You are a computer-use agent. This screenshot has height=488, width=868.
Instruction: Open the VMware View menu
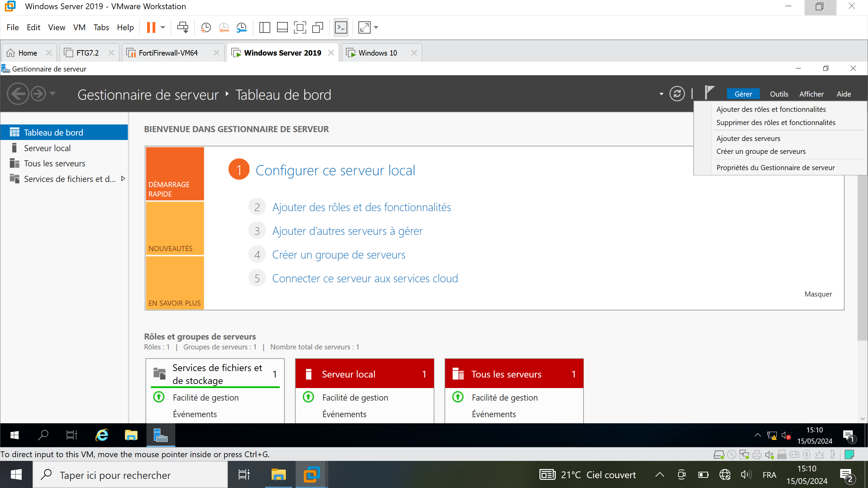57,27
